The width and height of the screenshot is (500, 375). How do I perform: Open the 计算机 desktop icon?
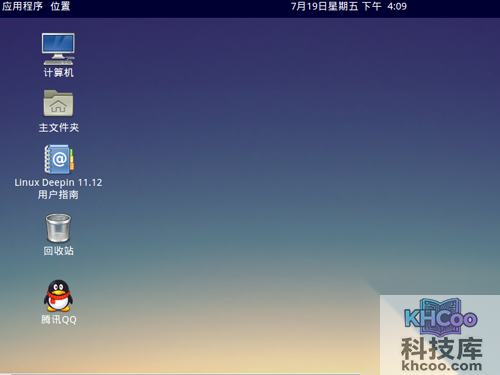click(x=58, y=49)
